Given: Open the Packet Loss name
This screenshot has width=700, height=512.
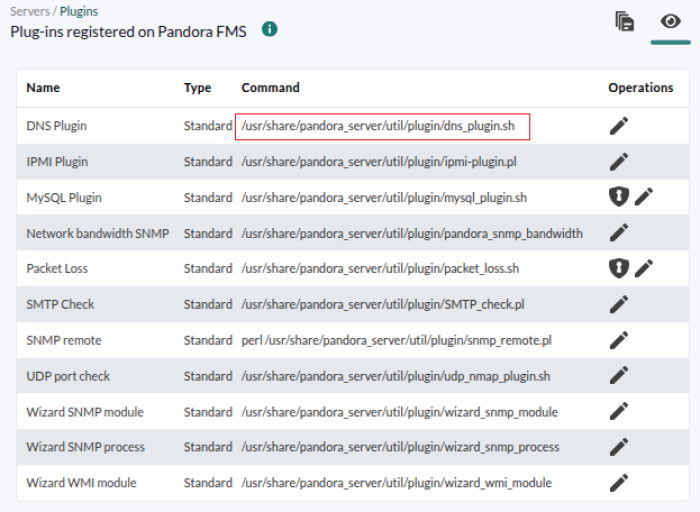Looking at the screenshot, I should tap(57, 268).
